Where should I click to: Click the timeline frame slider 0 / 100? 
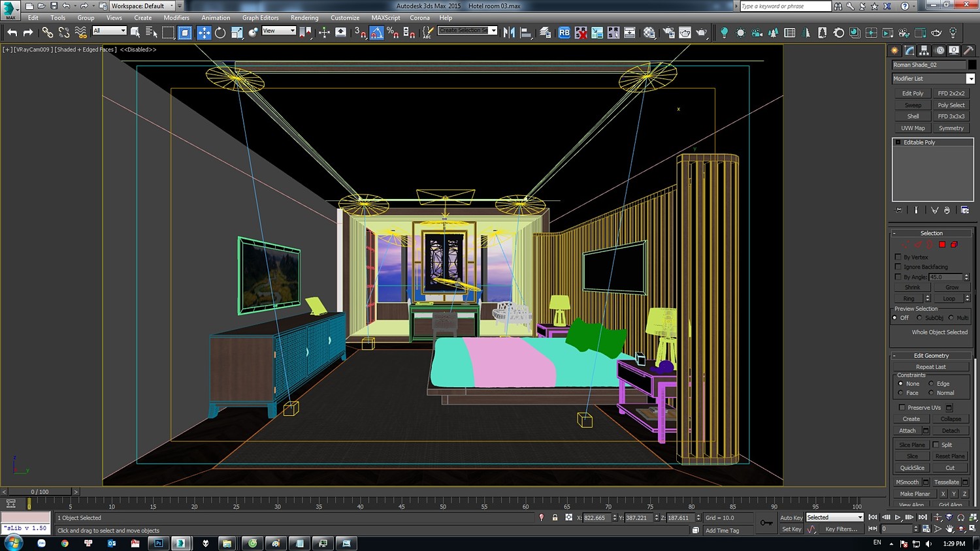39,492
